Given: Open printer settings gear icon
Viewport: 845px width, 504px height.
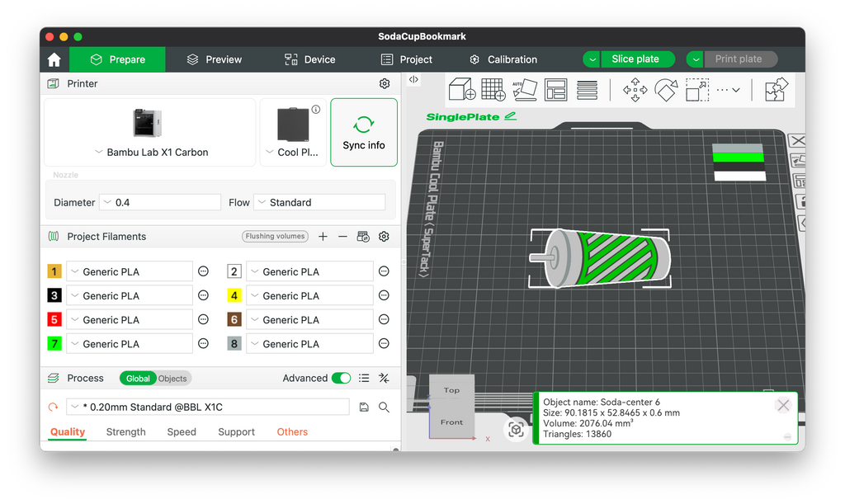Looking at the screenshot, I should (x=385, y=83).
